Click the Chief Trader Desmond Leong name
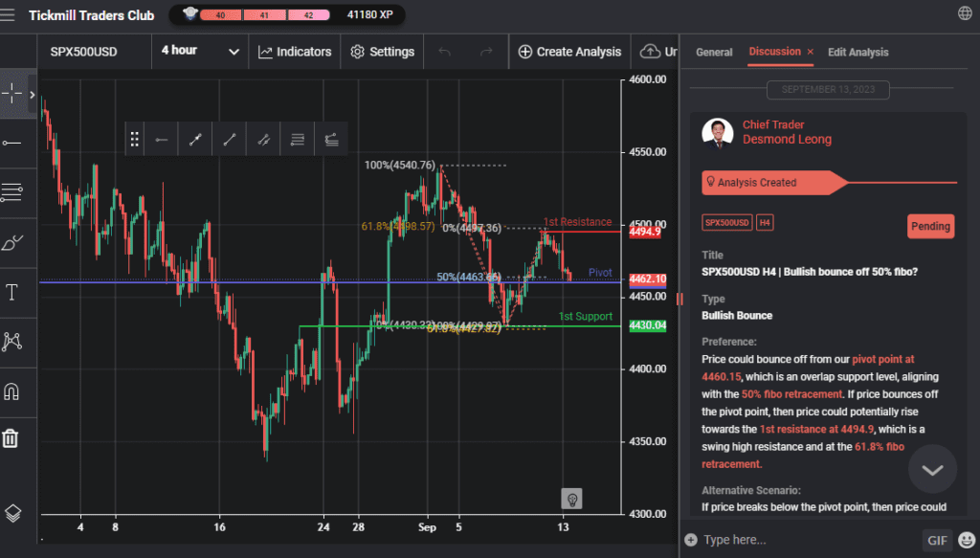The height and width of the screenshot is (558, 980). (x=787, y=132)
